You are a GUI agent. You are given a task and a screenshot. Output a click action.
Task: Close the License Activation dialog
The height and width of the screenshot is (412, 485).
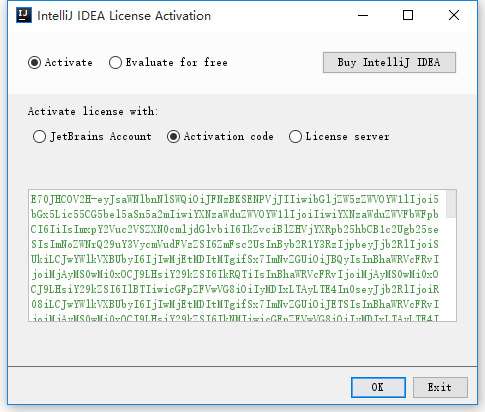tap(454, 15)
